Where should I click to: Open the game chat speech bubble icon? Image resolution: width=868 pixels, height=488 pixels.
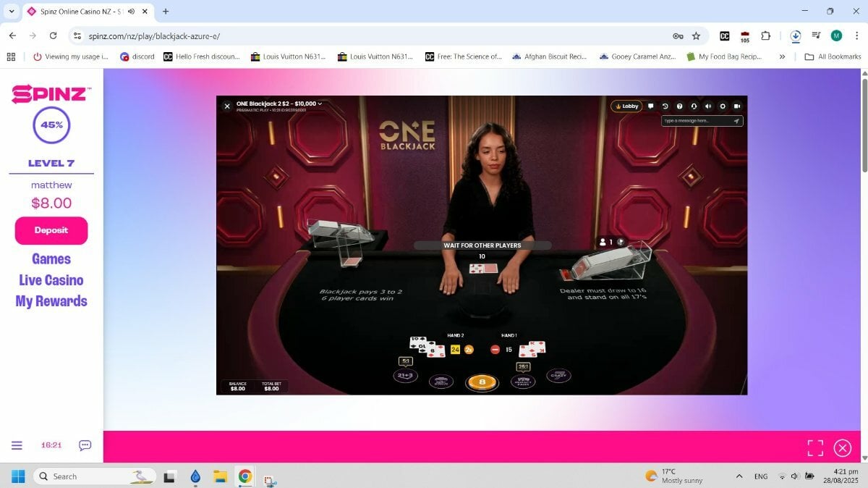point(651,106)
